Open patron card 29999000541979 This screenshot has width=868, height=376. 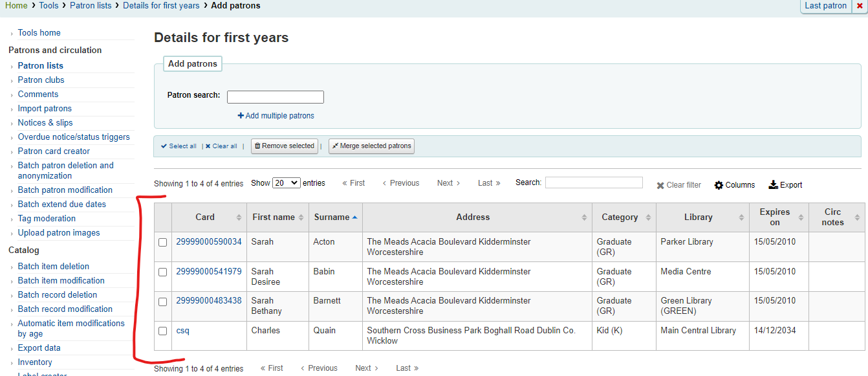tap(209, 272)
